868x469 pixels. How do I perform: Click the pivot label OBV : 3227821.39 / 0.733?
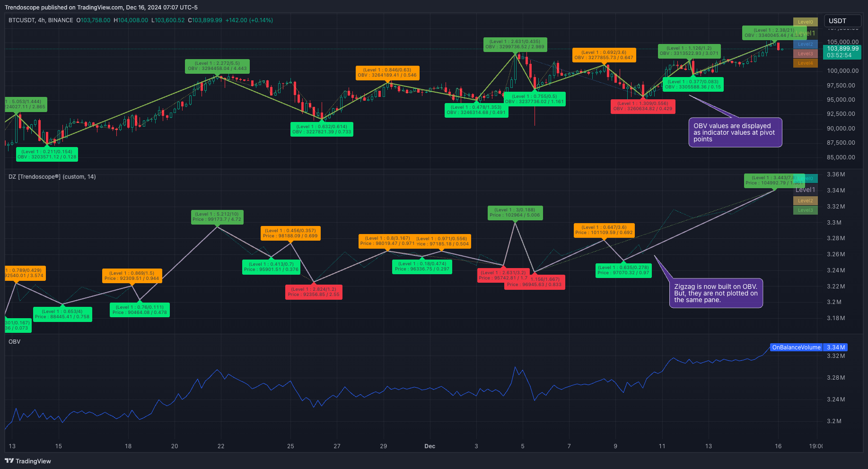coord(322,129)
